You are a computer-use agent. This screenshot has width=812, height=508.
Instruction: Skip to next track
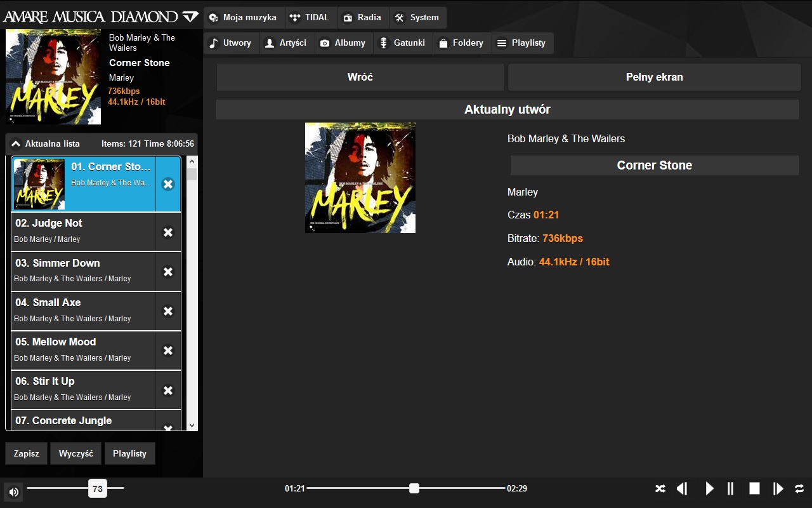pos(778,488)
